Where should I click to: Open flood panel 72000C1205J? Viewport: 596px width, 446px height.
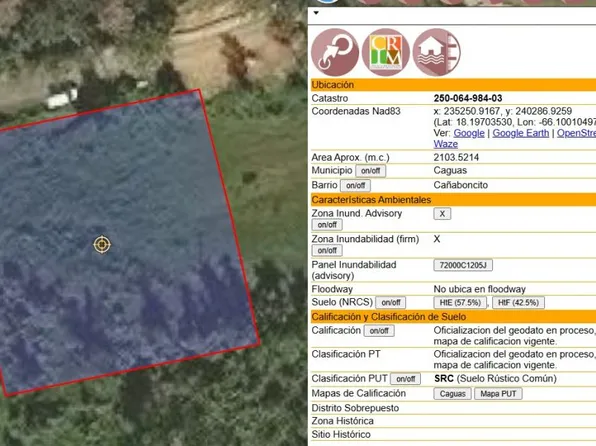[463, 265]
